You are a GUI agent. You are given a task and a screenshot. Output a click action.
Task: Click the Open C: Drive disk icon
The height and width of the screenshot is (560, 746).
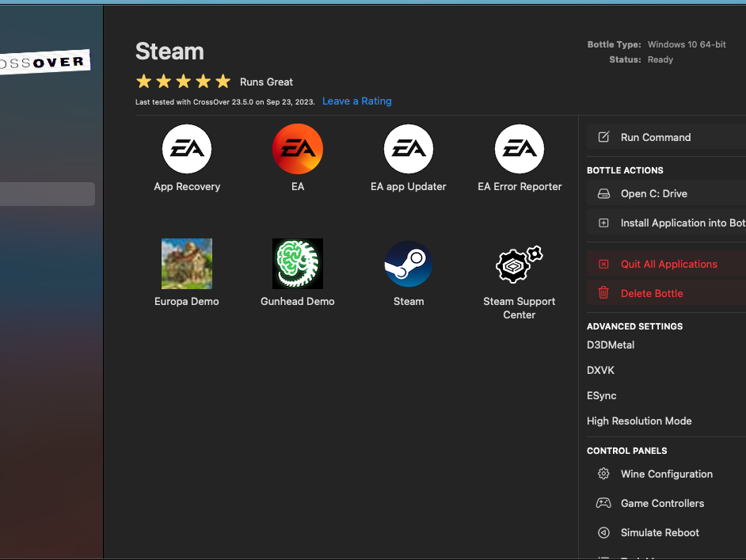[x=603, y=193]
